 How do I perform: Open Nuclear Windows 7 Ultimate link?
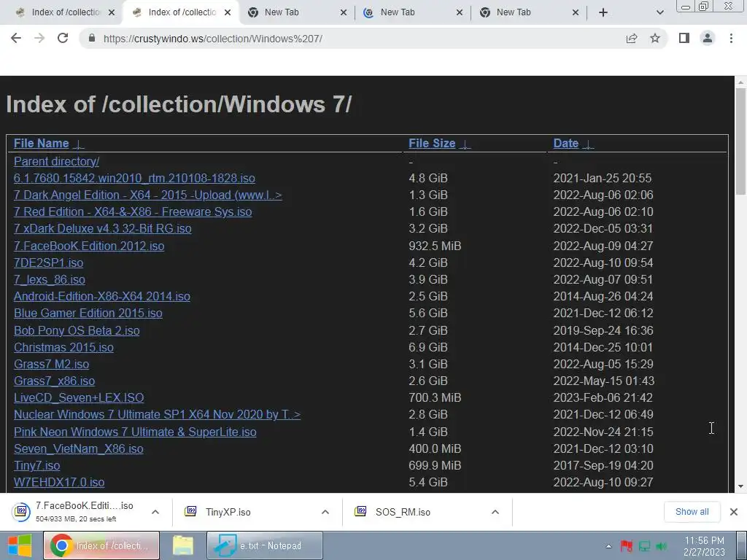click(158, 414)
